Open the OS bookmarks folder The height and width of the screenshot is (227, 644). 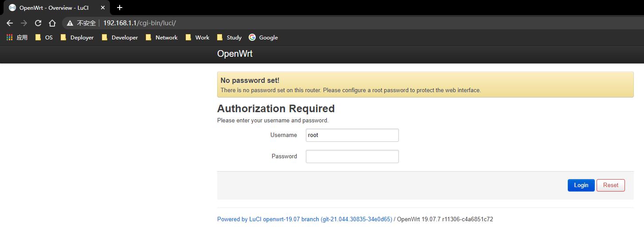tap(44, 38)
